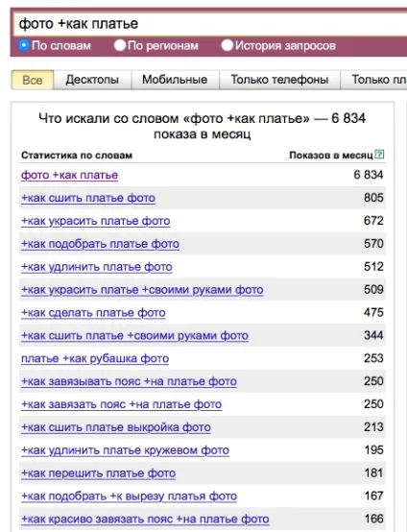Click the search field containing фото +как платье
Image resolution: width=407 pixels, height=532 pixels.
210,24
